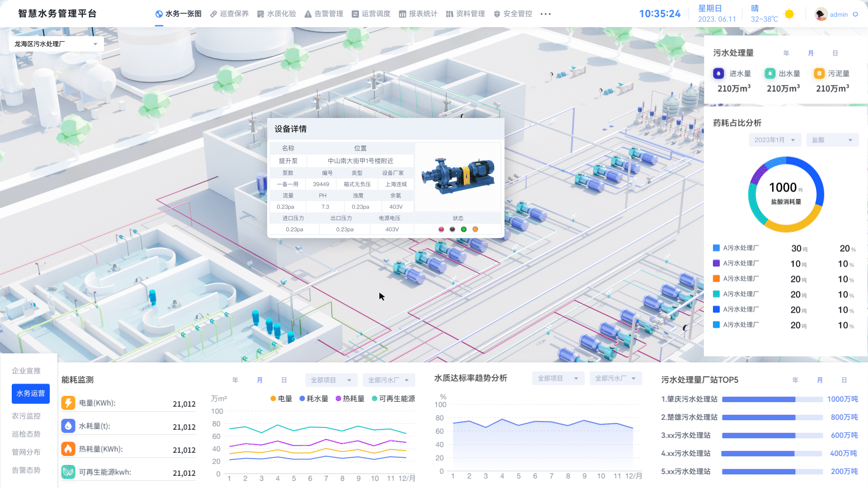The image size is (868, 488).
Task: Click the pump image in device details
Action: tap(458, 176)
